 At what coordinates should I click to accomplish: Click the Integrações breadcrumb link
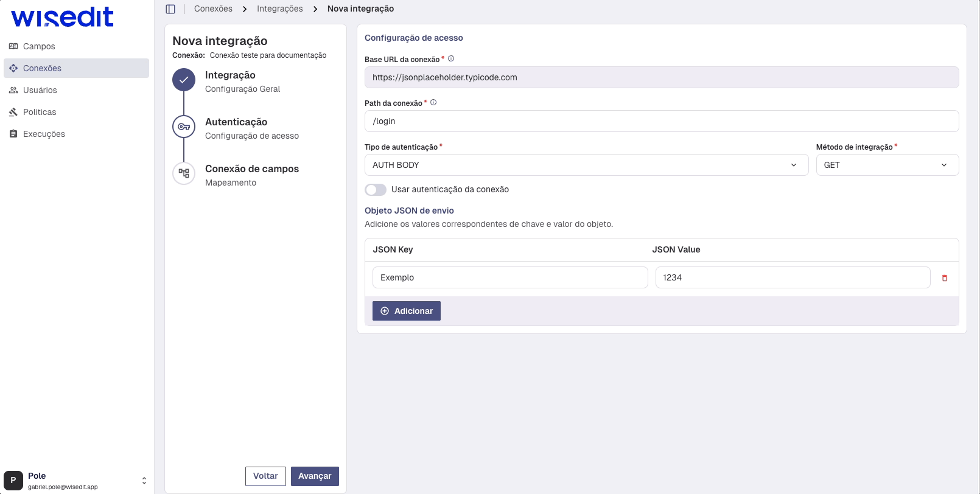[x=279, y=9]
